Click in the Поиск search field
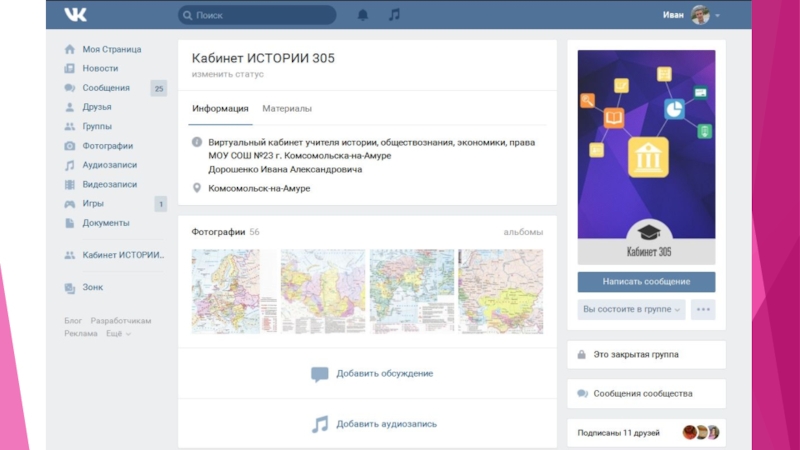 coord(260,15)
